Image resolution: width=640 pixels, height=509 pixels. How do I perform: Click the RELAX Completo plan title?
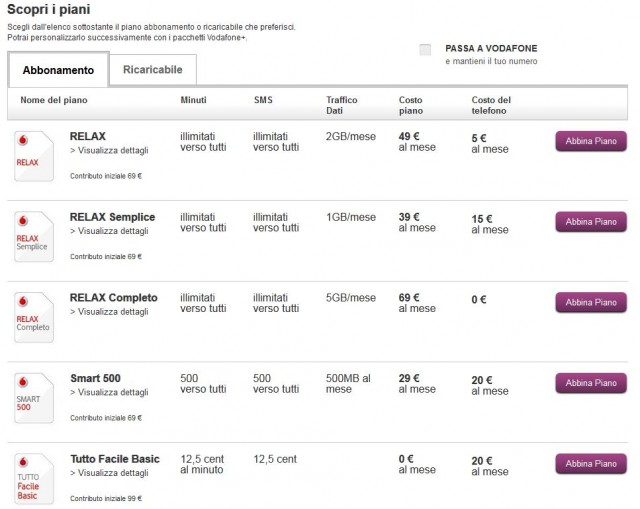(x=114, y=298)
